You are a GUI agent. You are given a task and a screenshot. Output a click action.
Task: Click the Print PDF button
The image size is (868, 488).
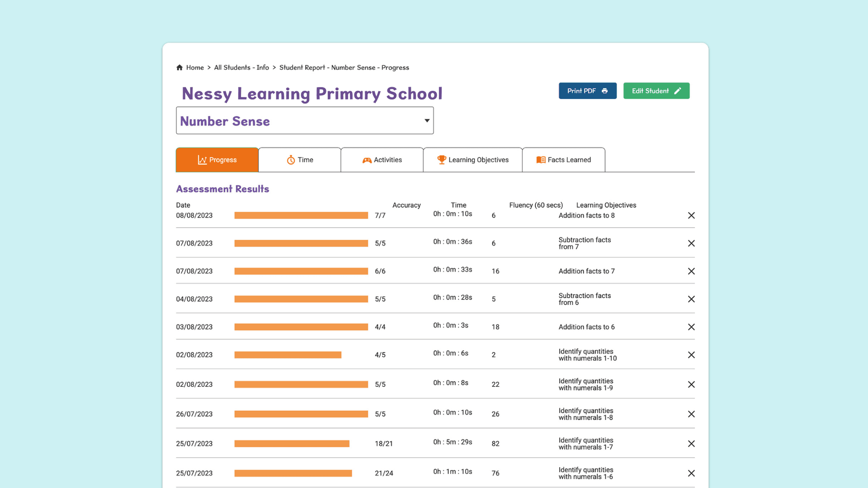click(x=587, y=91)
